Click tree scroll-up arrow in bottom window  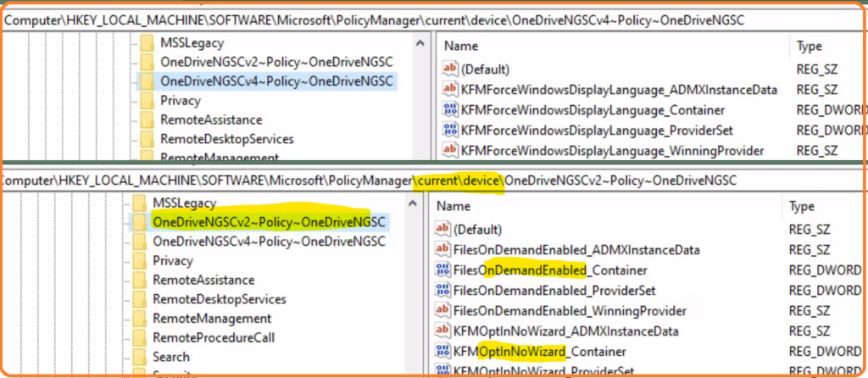(x=413, y=203)
